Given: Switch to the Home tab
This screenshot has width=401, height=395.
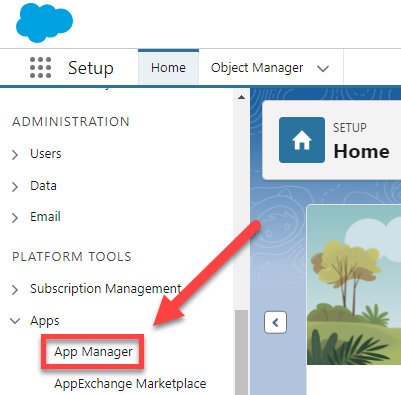Looking at the screenshot, I should [168, 68].
